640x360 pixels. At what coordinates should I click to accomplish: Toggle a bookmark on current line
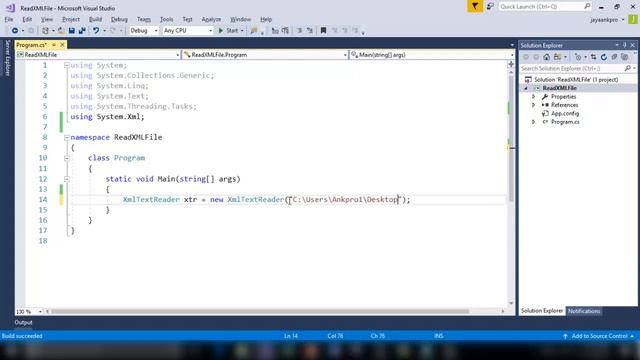pyautogui.click(x=323, y=31)
